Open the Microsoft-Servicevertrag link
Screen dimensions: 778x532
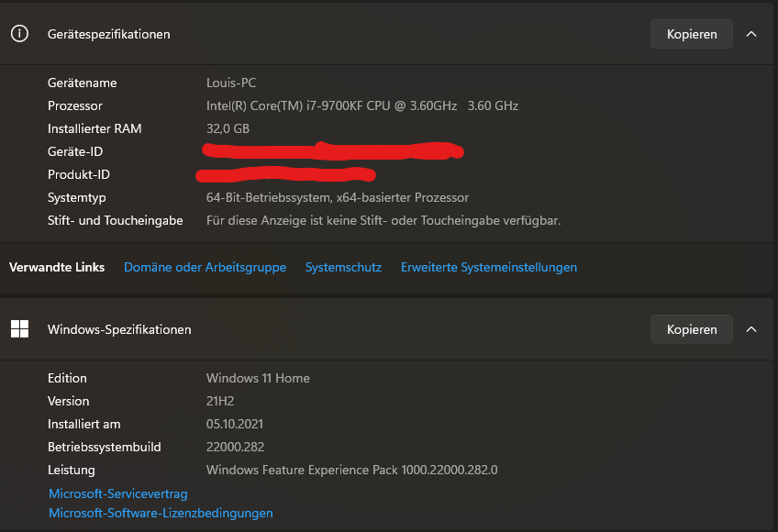117,493
